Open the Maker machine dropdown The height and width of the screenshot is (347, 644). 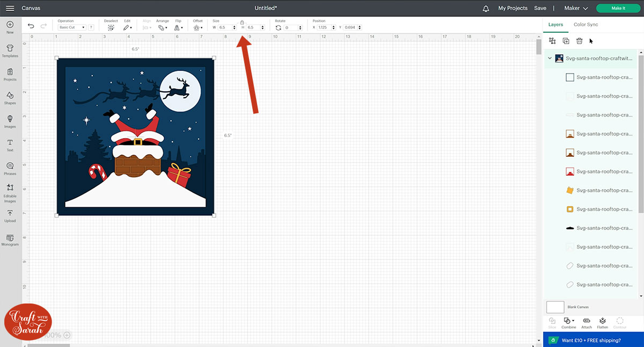coord(576,9)
